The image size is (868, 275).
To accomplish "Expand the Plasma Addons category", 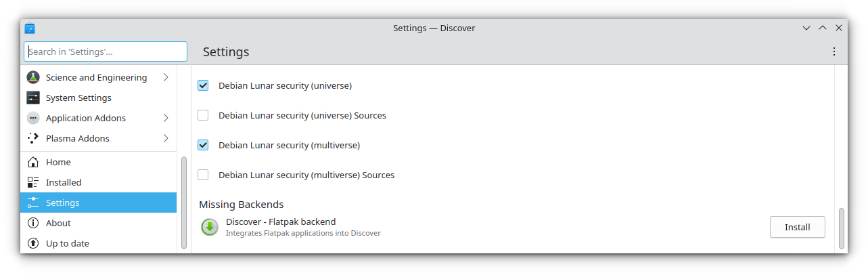I will 166,138.
